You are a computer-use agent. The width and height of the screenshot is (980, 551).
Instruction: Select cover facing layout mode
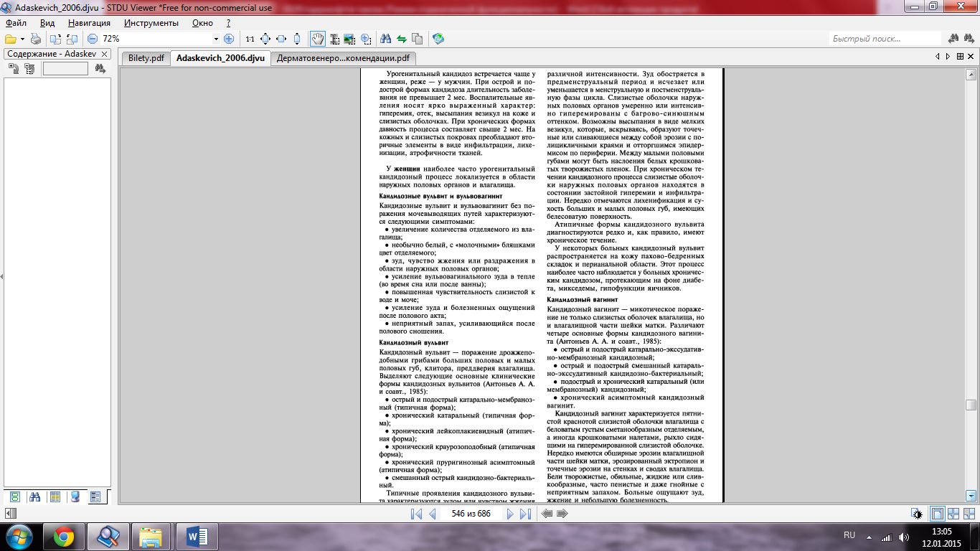970,514
